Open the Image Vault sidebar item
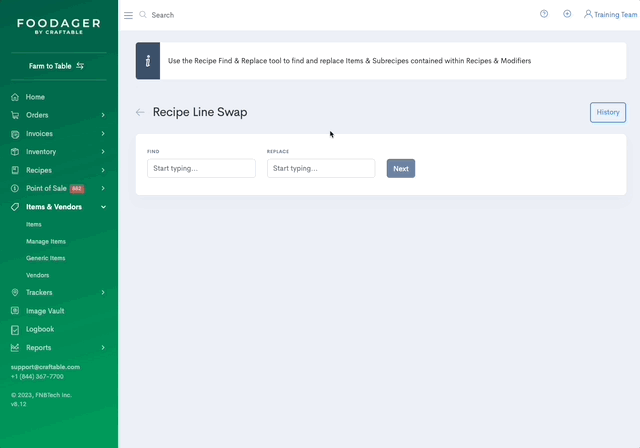 44,311
